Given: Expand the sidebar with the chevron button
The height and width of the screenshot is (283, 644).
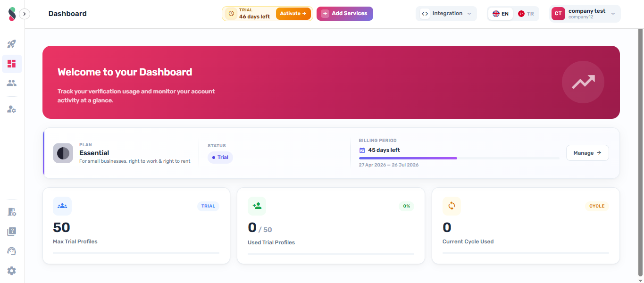Looking at the screenshot, I should [25, 14].
